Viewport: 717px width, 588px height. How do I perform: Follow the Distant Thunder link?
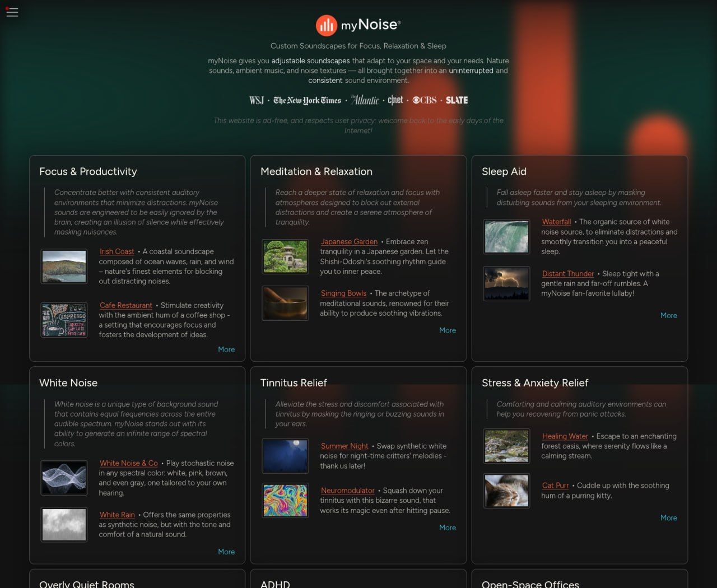pos(568,273)
